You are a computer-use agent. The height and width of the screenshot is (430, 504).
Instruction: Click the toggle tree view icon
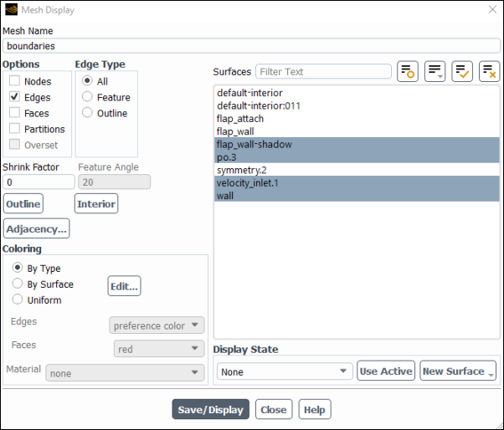pos(407,71)
